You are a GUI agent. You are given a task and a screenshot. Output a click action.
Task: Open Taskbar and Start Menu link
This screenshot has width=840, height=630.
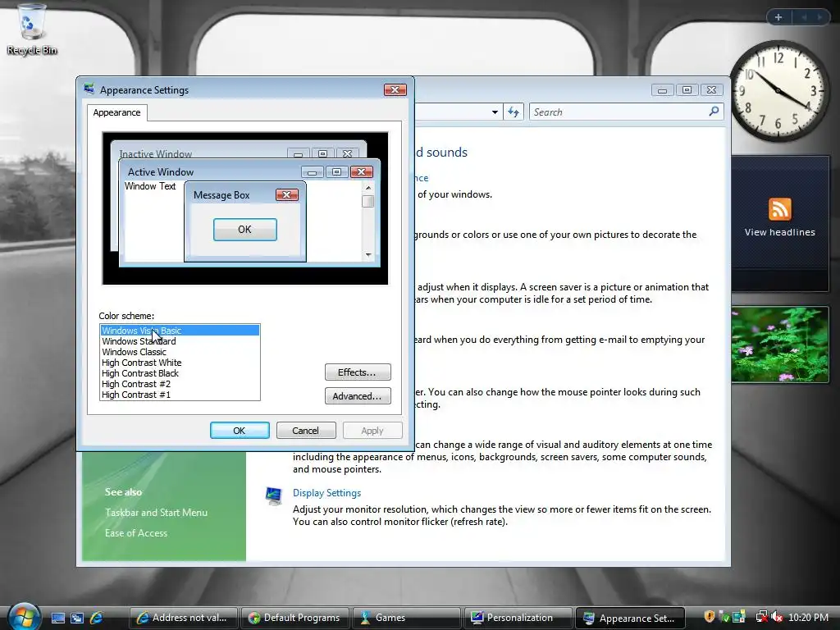click(156, 512)
